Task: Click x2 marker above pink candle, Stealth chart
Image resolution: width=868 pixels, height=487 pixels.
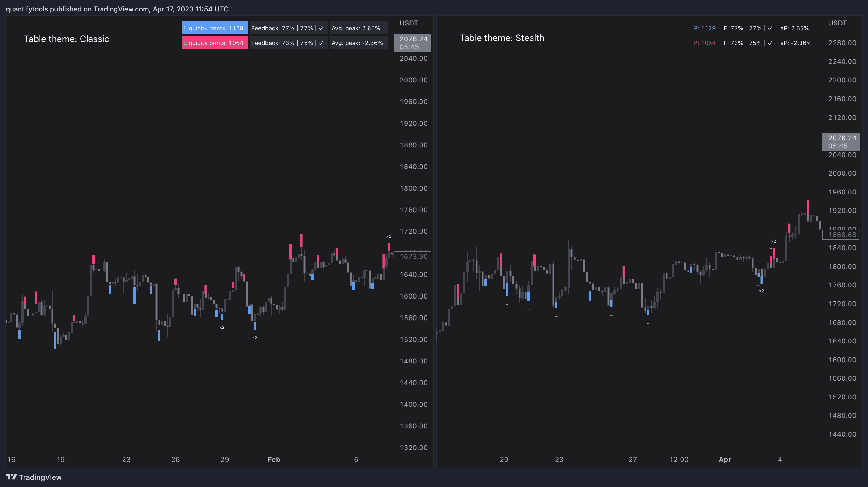Action: click(x=773, y=241)
